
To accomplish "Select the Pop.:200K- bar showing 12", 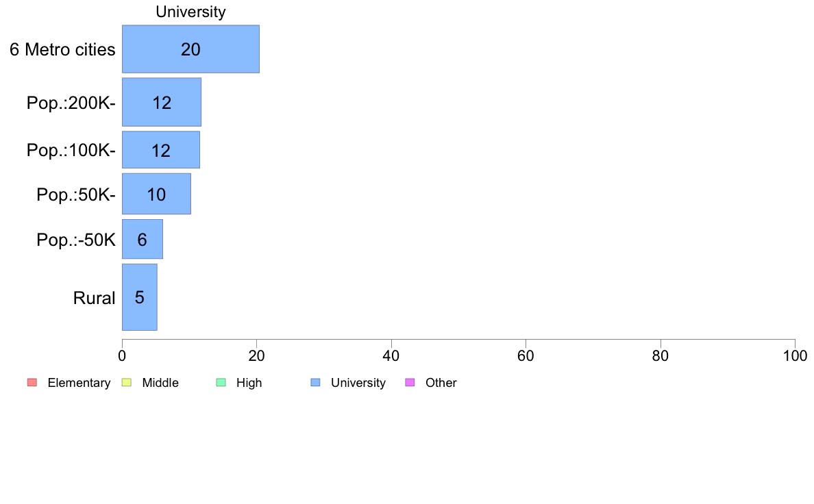I will coord(162,102).
